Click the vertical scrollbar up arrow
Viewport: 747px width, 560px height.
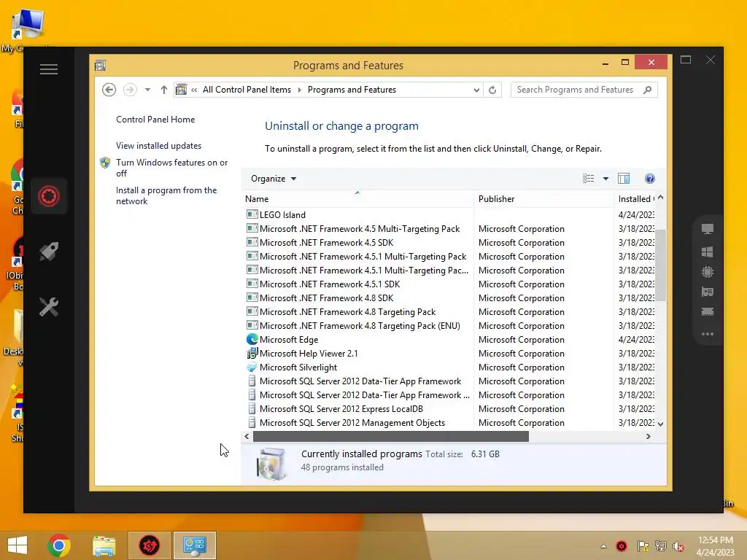(660, 197)
